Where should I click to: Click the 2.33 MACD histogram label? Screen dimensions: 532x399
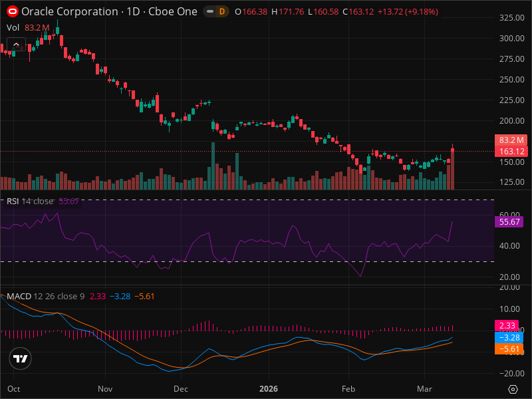(507, 326)
